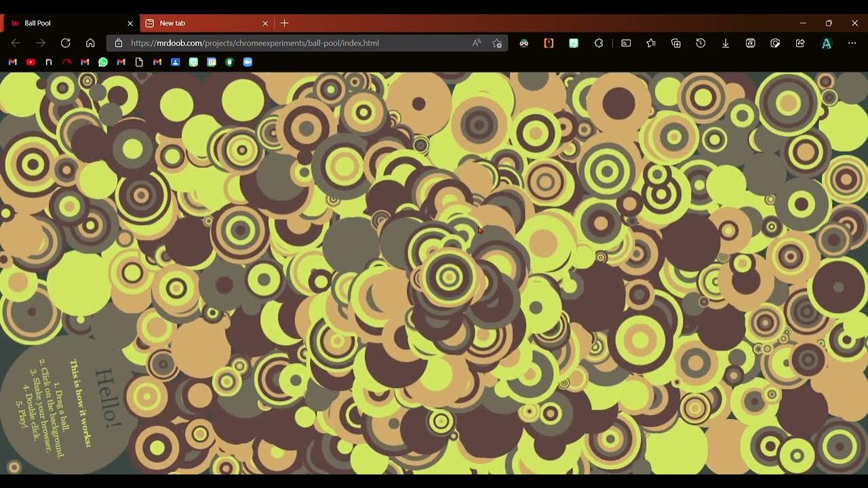Viewport: 868px width, 488px height.
Task: View site information via the lock icon
Action: (119, 43)
